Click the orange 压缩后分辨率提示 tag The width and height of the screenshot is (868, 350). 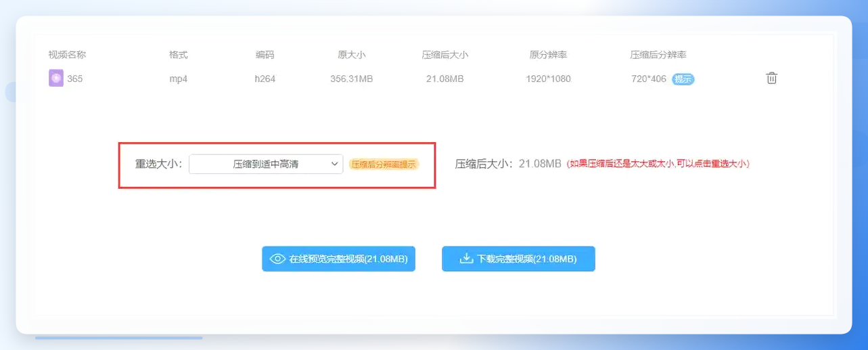(384, 164)
